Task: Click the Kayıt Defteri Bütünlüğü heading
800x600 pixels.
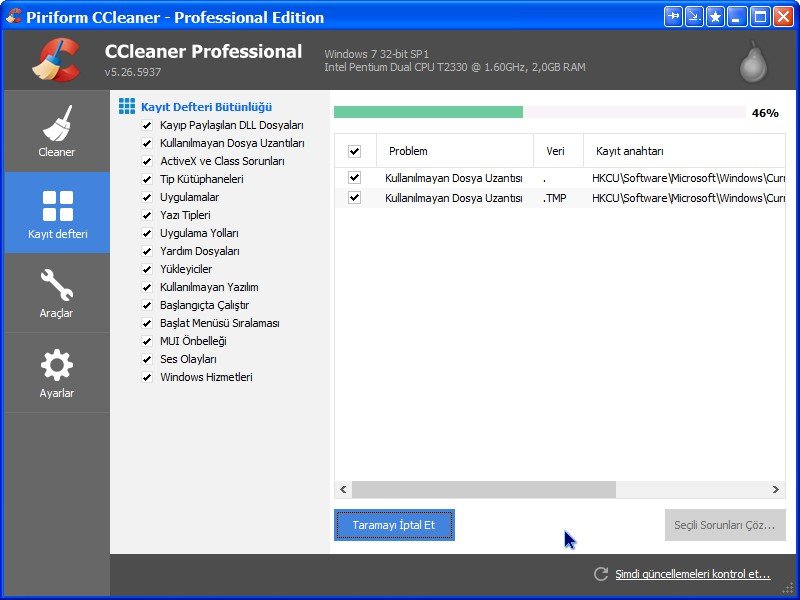Action: (207, 107)
